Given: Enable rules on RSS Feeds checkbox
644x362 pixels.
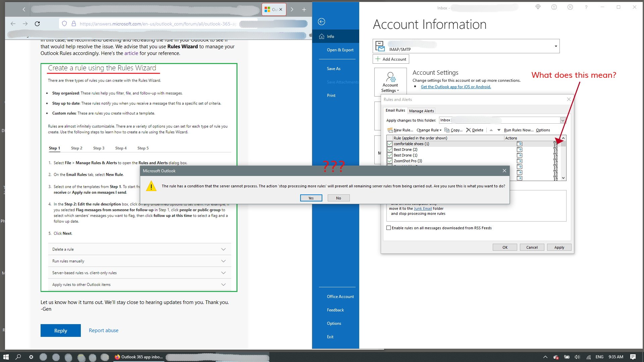Looking at the screenshot, I should click(389, 228).
